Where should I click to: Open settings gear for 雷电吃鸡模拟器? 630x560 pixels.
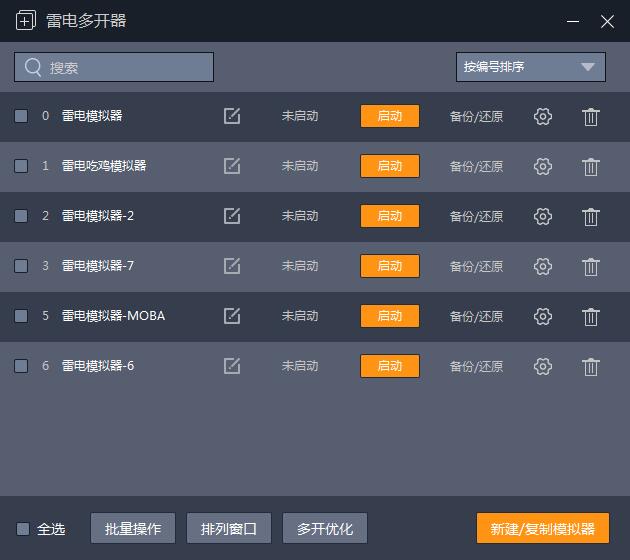coord(543,166)
